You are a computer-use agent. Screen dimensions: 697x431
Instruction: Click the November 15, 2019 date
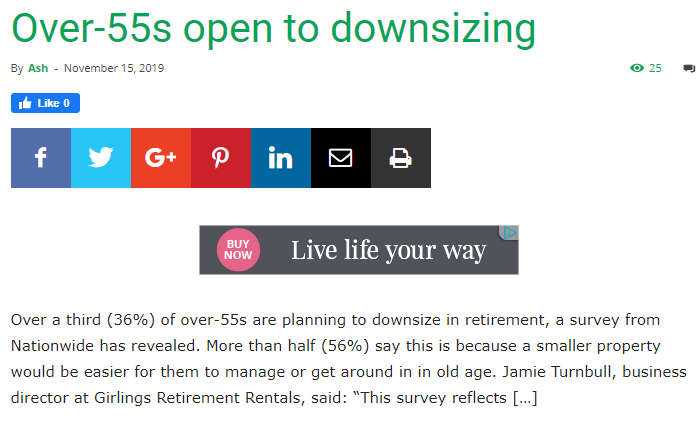click(x=114, y=68)
